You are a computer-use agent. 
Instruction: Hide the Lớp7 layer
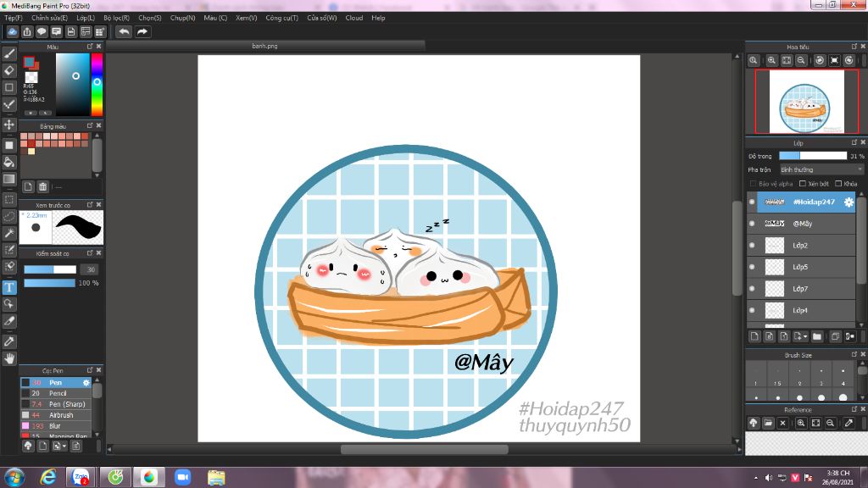click(752, 288)
